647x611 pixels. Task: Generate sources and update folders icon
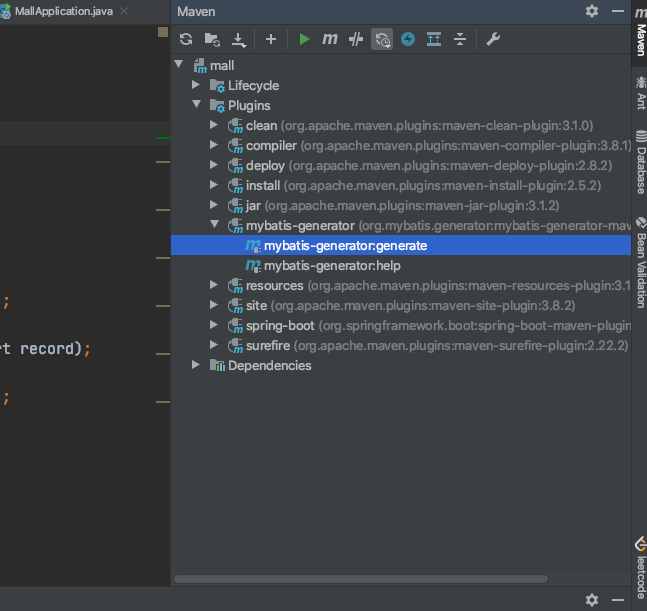pos(212,39)
